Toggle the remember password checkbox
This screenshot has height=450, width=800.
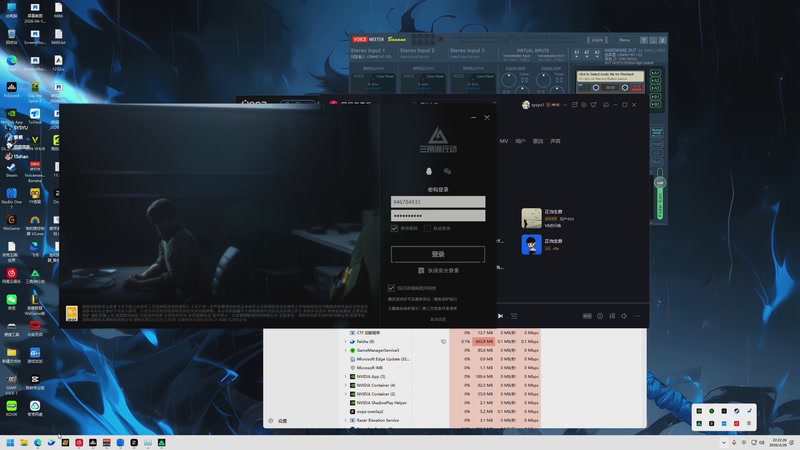[x=394, y=228]
